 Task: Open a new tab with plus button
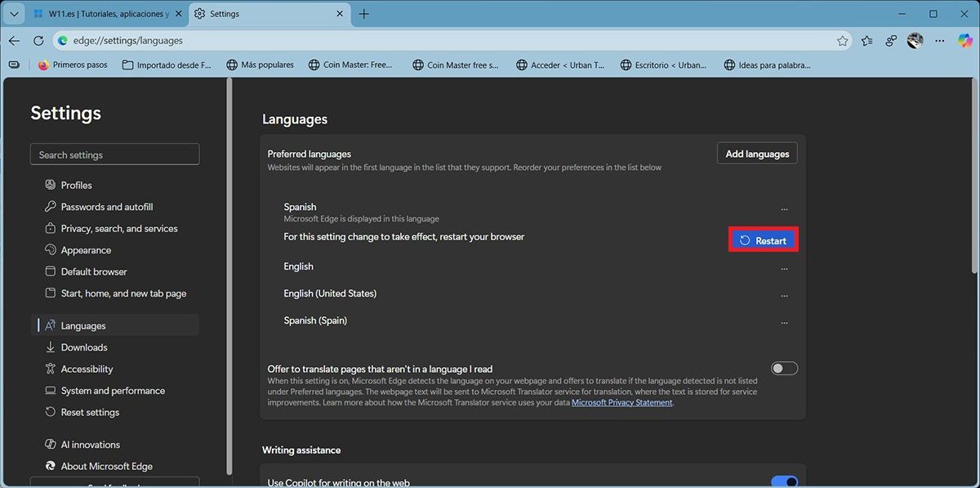point(364,14)
